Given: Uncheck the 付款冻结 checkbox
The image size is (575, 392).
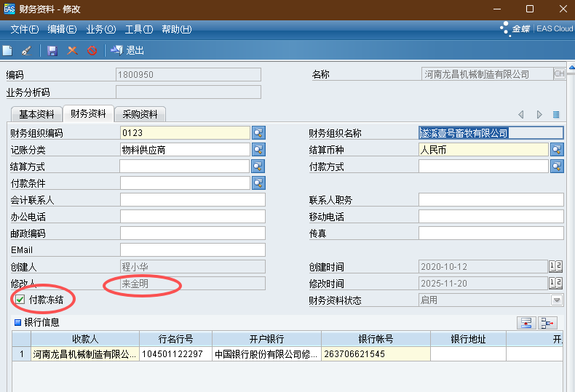Looking at the screenshot, I should coord(20,299).
